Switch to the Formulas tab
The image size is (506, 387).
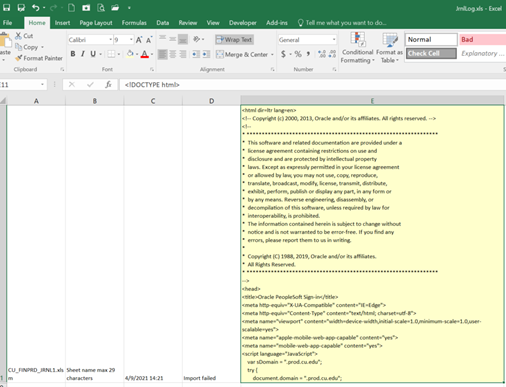click(x=134, y=23)
